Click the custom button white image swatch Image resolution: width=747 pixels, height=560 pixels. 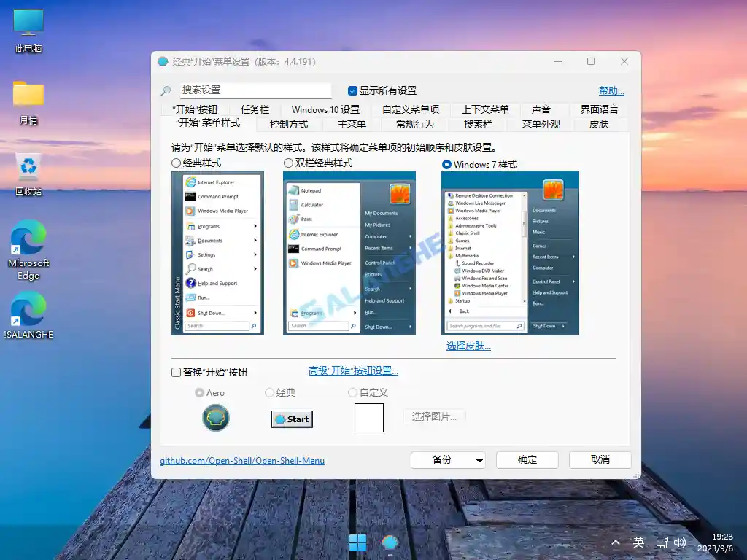(x=369, y=417)
